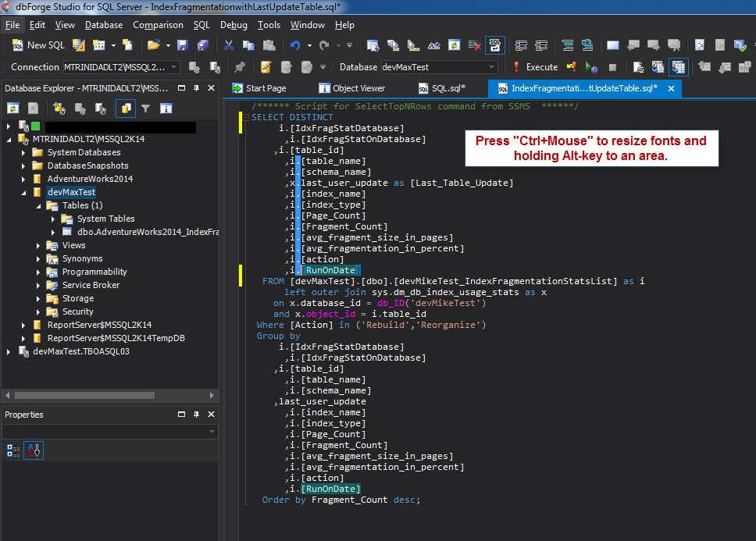Click the gray Stop execution square icon

(x=612, y=67)
